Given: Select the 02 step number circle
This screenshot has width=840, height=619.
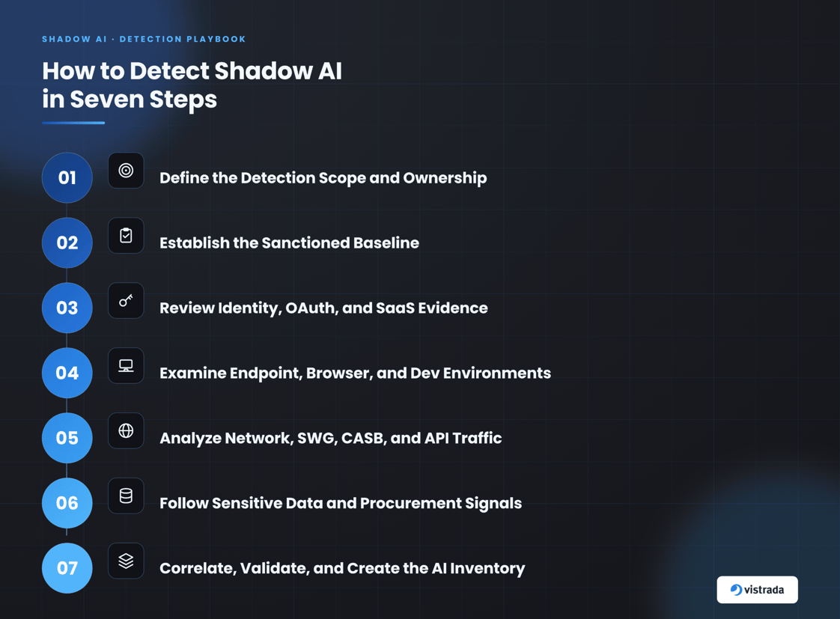Looking at the screenshot, I should pos(67,243).
